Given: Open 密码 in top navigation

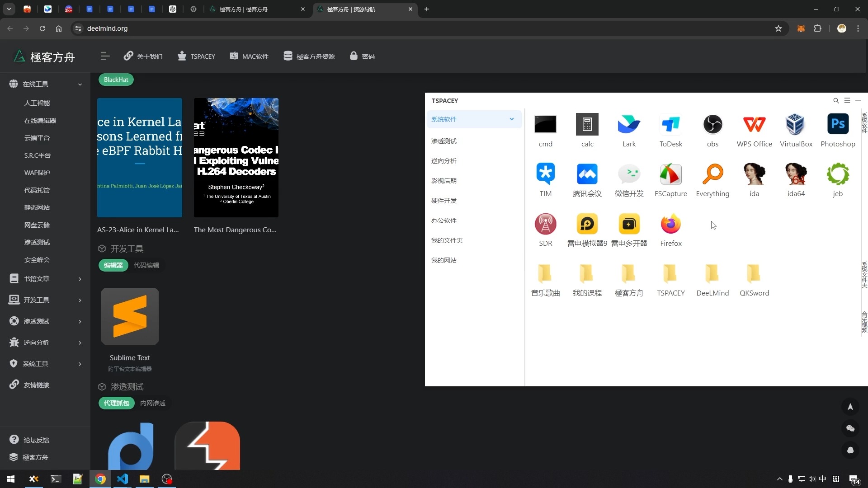Looking at the screenshot, I should tap(362, 56).
